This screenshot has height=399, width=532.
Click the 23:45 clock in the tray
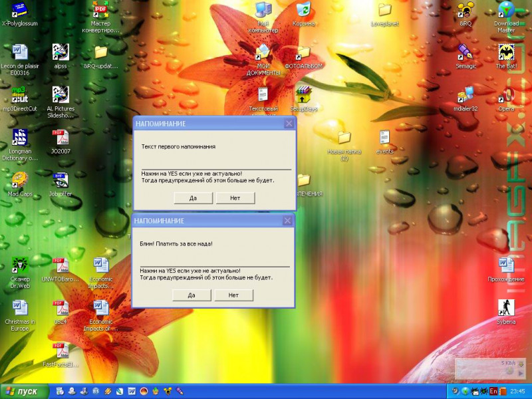tap(517, 392)
